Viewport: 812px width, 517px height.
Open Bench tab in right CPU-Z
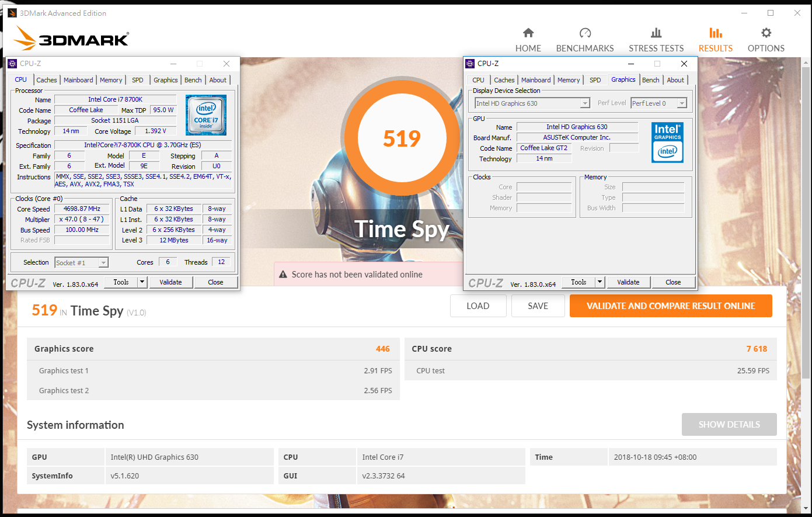click(651, 80)
